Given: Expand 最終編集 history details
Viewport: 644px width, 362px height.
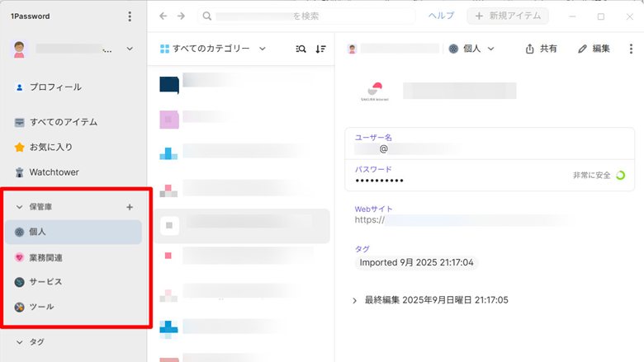Looking at the screenshot, I should pyautogui.click(x=355, y=300).
